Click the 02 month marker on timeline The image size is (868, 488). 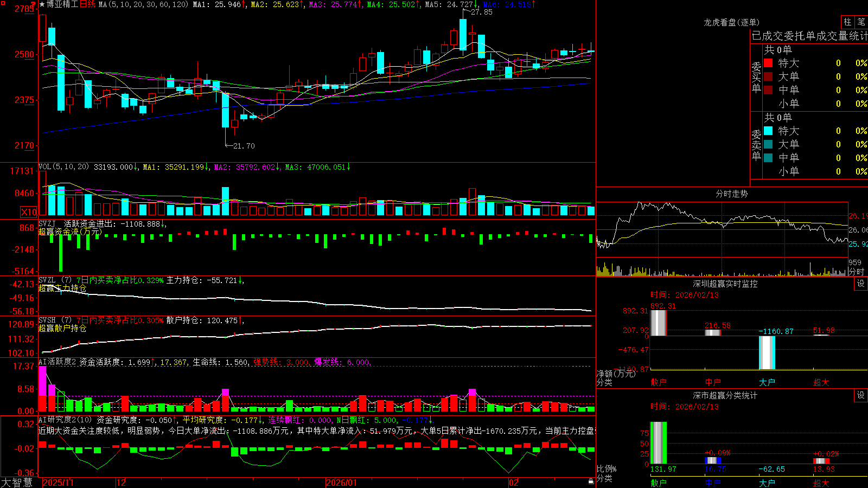514,483
